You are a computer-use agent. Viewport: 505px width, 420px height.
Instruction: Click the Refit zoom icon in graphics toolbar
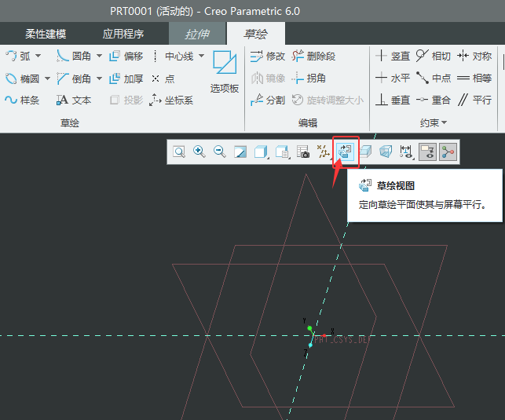pos(179,152)
